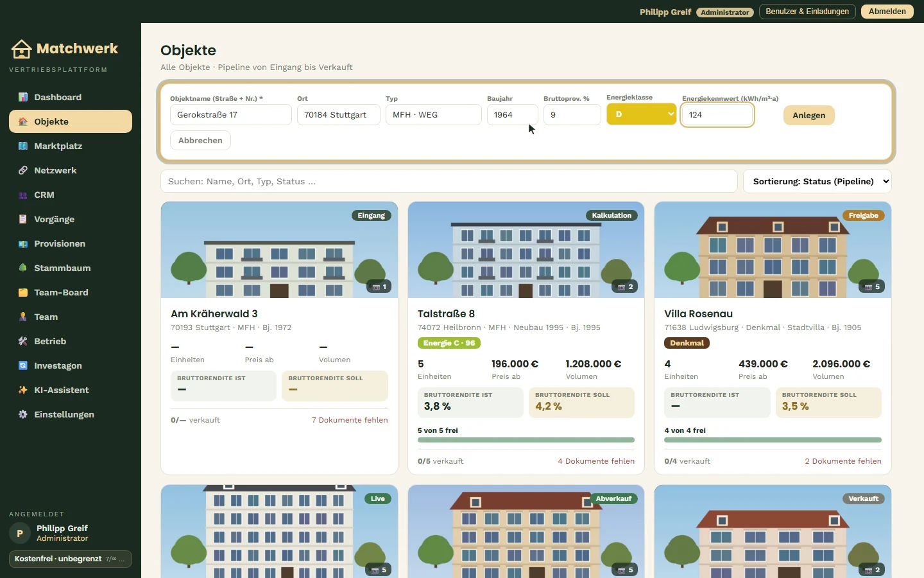Click the Objekte house icon in sidebar
The image size is (924, 578).
(23, 121)
